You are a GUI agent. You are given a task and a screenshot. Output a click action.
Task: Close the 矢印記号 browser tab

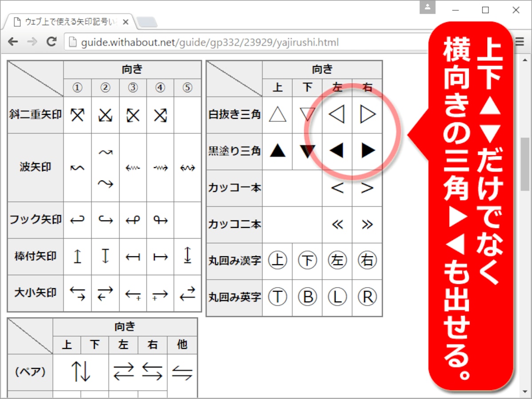(125, 22)
